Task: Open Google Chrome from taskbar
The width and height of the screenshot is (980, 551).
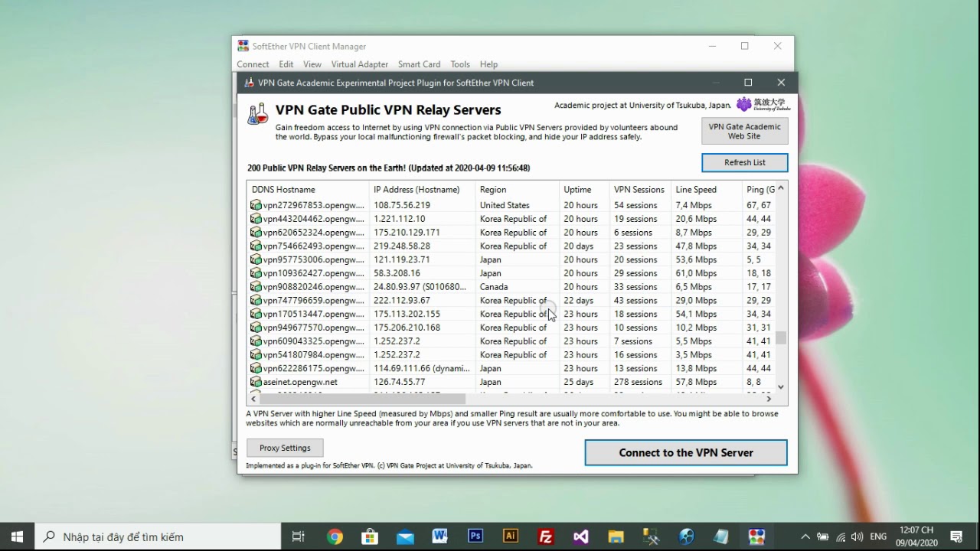Action: click(x=335, y=536)
